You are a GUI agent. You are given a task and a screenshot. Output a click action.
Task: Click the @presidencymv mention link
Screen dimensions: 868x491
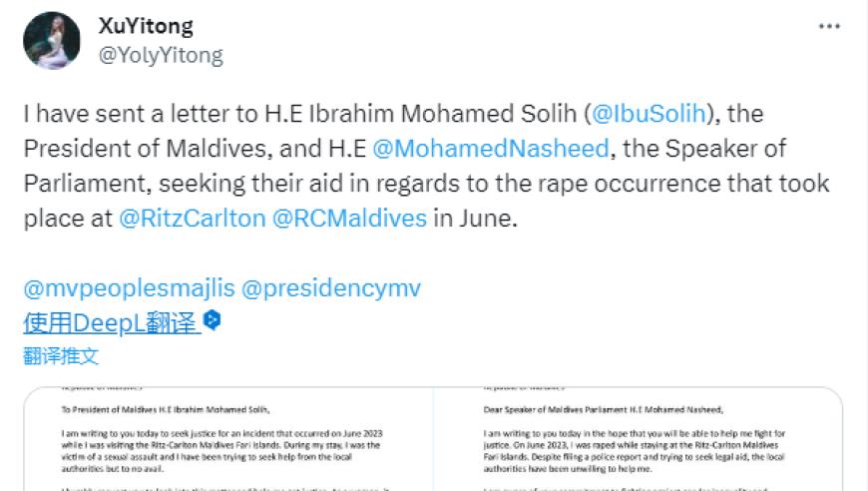331,288
